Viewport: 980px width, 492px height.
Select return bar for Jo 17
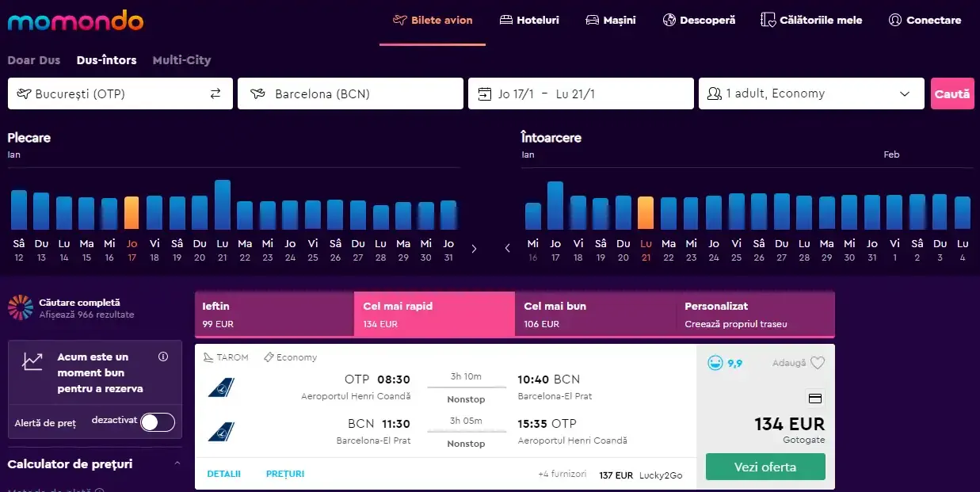pos(555,205)
